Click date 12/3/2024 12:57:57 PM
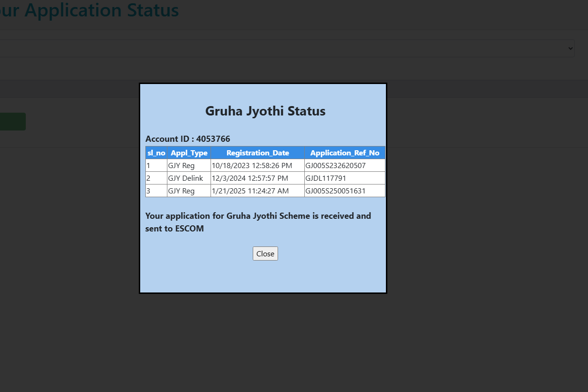Image resolution: width=588 pixels, height=392 pixels. tap(250, 178)
